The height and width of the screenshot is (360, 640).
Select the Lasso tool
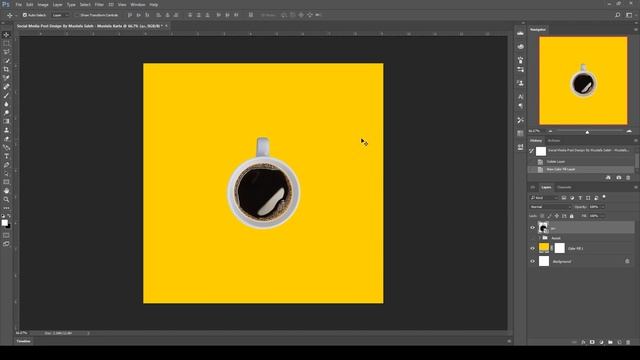pos(6,52)
